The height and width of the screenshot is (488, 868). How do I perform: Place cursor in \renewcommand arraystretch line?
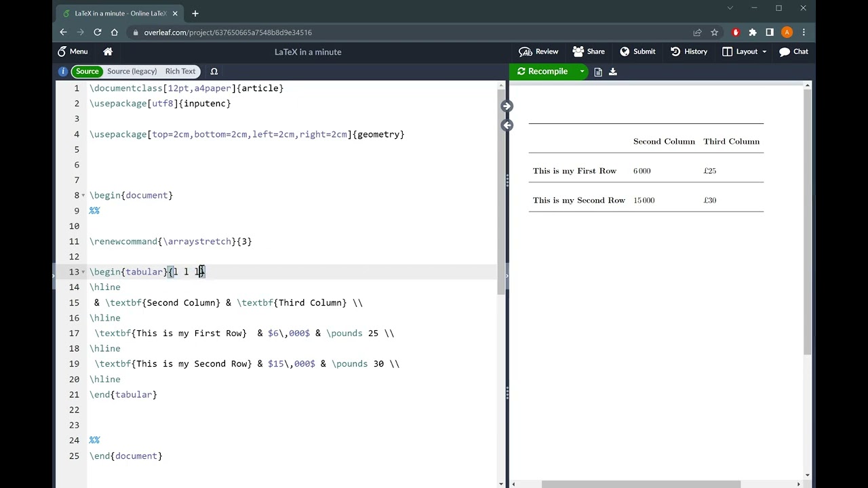click(171, 241)
